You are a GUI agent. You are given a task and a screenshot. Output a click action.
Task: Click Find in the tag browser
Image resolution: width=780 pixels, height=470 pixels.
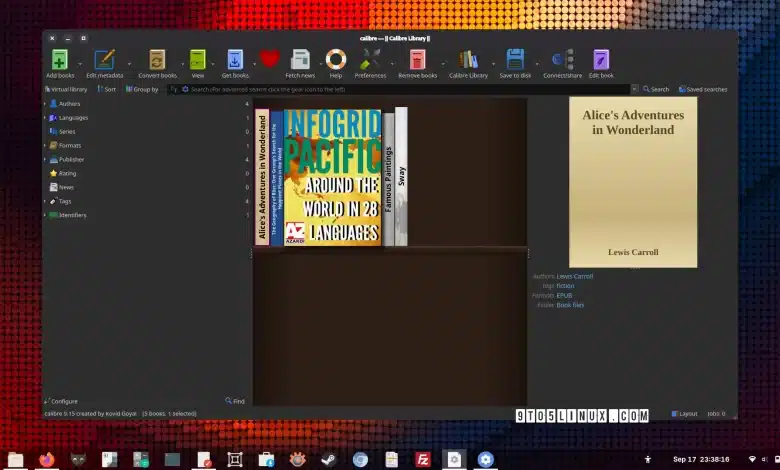[x=235, y=401]
